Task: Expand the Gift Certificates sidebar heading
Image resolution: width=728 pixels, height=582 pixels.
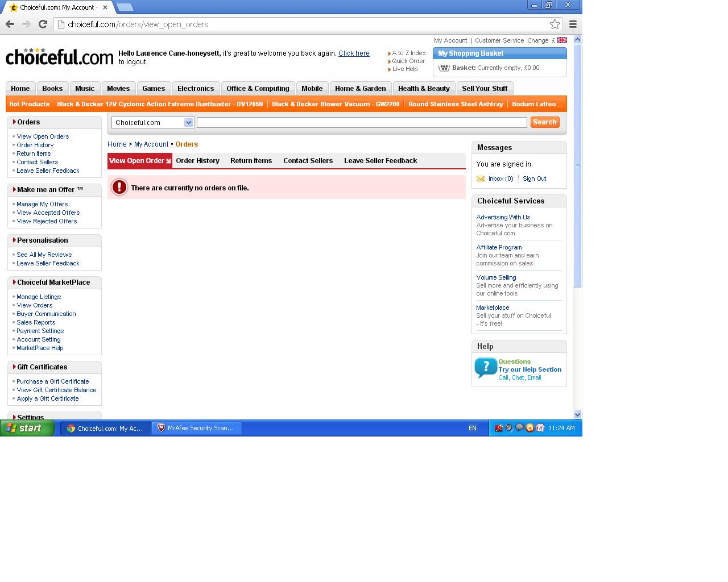Action: point(42,367)
